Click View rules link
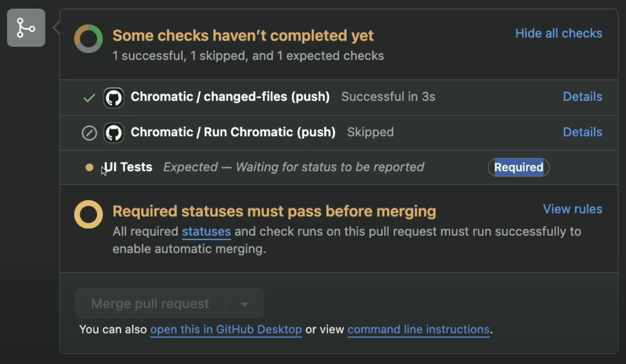Image resolution: width=626 pixels, height=364 pixels. click(572, 209)
